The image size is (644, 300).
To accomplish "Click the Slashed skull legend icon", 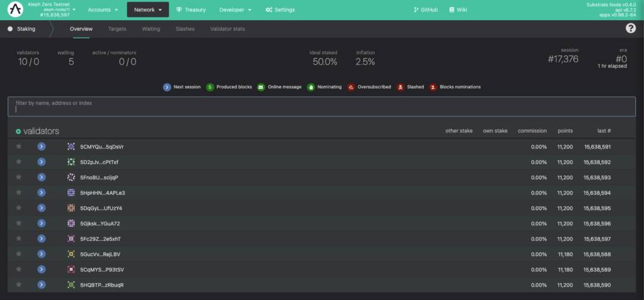I will click(400, 87).
